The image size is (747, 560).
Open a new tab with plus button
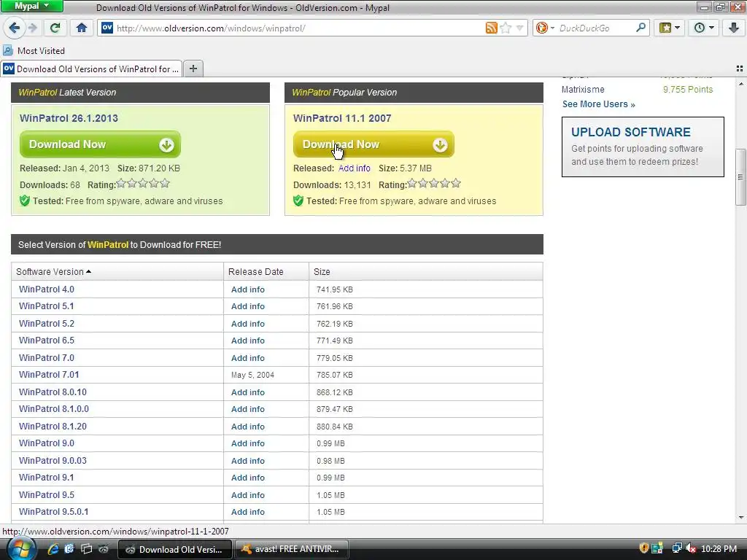193,69
